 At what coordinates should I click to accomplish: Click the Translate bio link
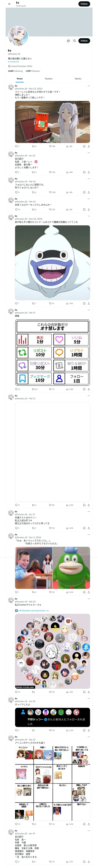tap(14, 62)
